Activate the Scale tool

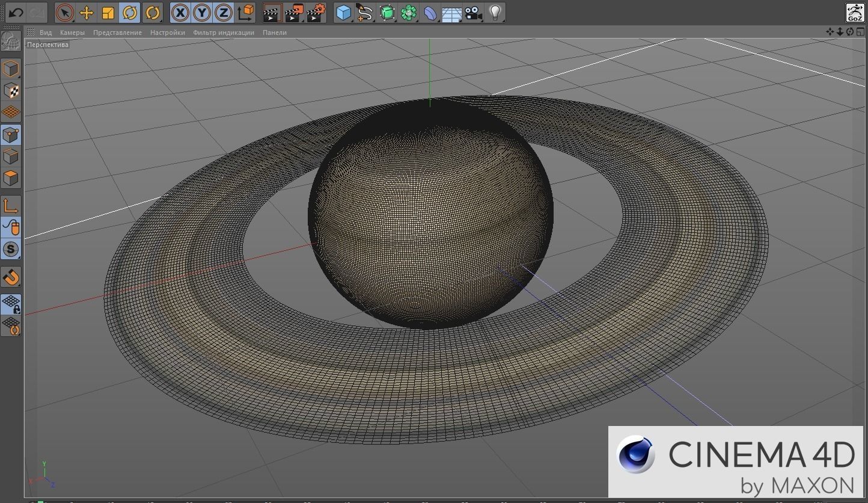[x=107, y=12]
